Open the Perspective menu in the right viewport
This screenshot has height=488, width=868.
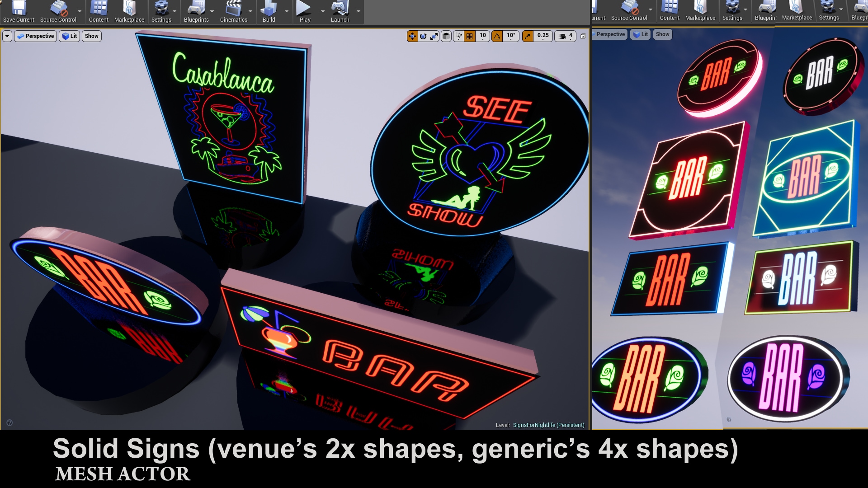tap(609, 34)
